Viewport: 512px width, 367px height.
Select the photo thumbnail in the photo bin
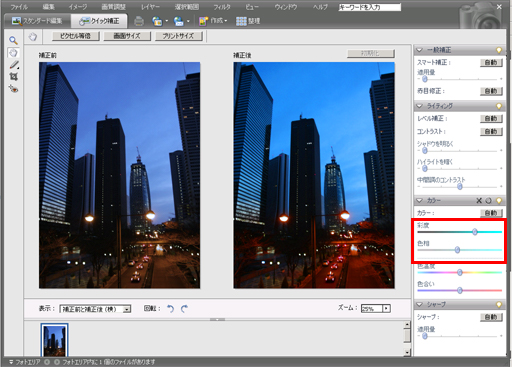[x=54, y=340]
